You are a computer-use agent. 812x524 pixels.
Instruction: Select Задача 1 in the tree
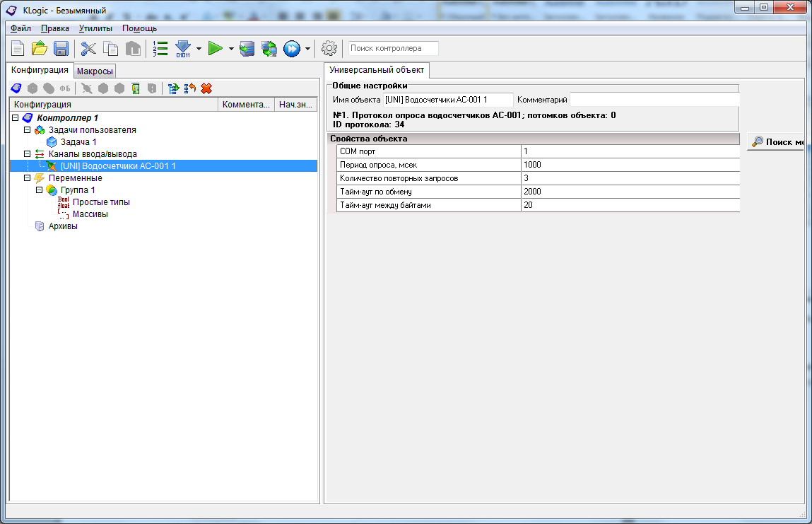coord(78,142)
